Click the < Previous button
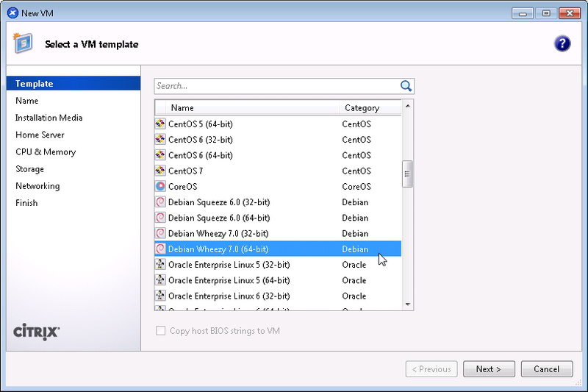The image size is (588, 392). (431, 369)
